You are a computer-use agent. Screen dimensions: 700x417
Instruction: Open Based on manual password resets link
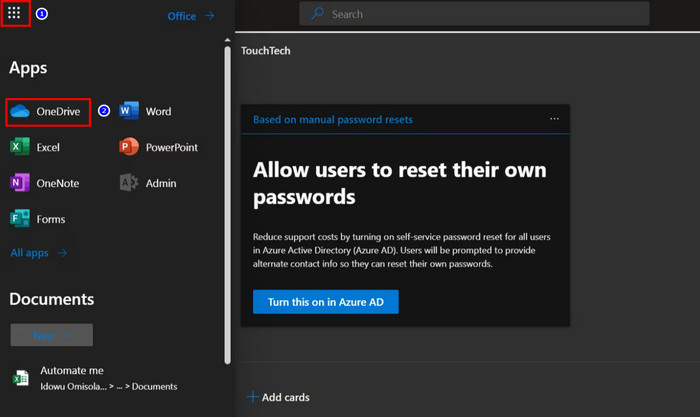[332, 120]
